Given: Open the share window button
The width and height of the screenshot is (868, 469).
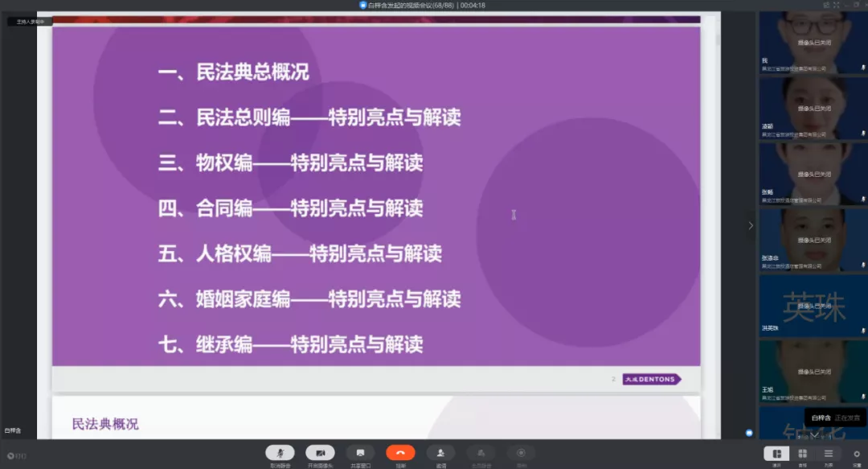Looking at the screenshot, I should click(x=360, y=453).
